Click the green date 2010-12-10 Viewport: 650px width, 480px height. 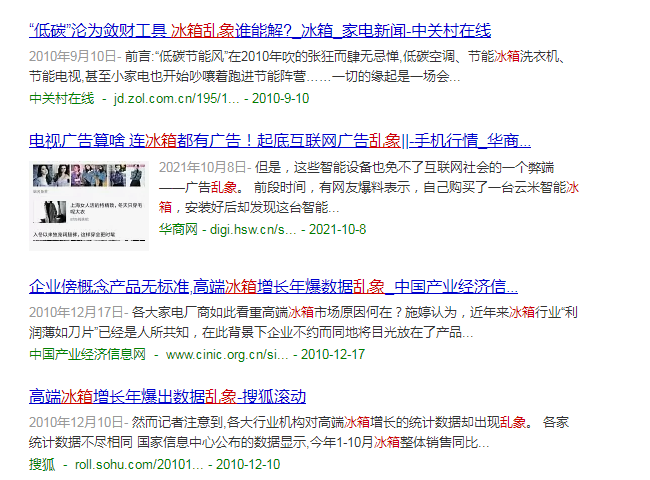pyautogui.click(x=248, y=464)
